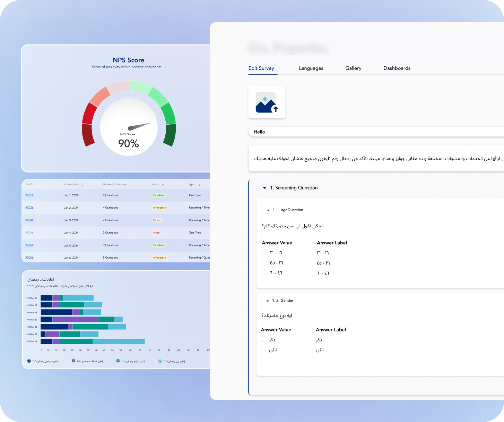The height and width of the screenshot is (422, 504).
Task: Open the Type column filter icon
Action: tap(199, 185)
